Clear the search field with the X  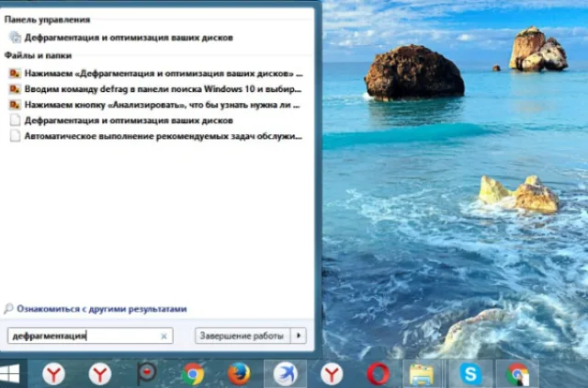pyautogui.click(x=164, y=337)
